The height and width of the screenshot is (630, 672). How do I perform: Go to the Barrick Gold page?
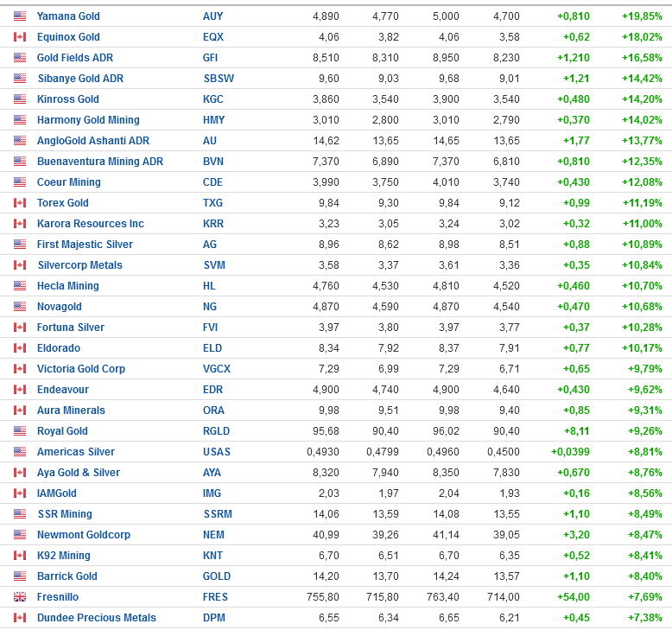(67, 576)
